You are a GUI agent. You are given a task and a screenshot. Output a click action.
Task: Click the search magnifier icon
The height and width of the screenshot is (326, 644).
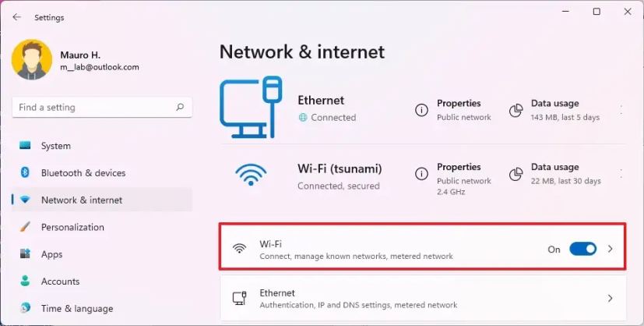tap(180, 108)
